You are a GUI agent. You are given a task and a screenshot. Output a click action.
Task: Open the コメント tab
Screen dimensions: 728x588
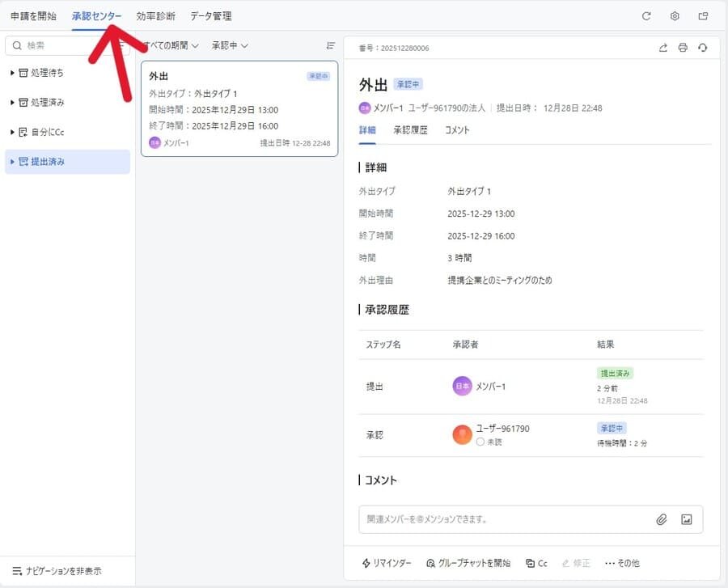457,130
